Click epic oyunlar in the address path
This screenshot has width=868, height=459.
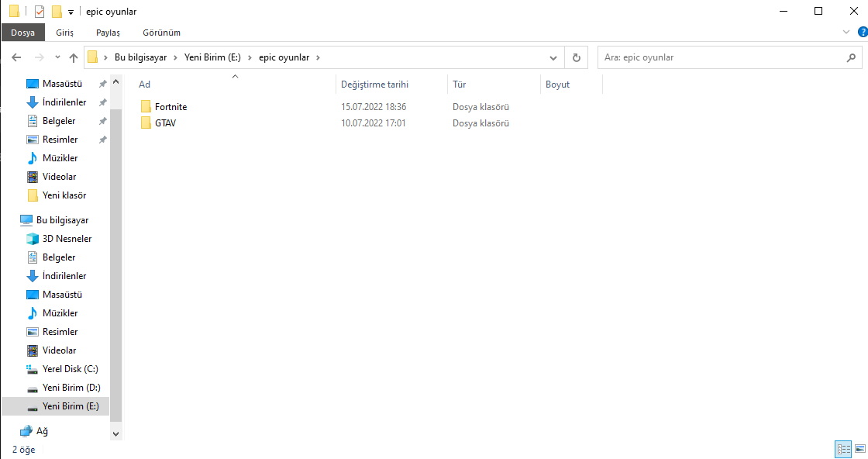click(x=284, y=57)
